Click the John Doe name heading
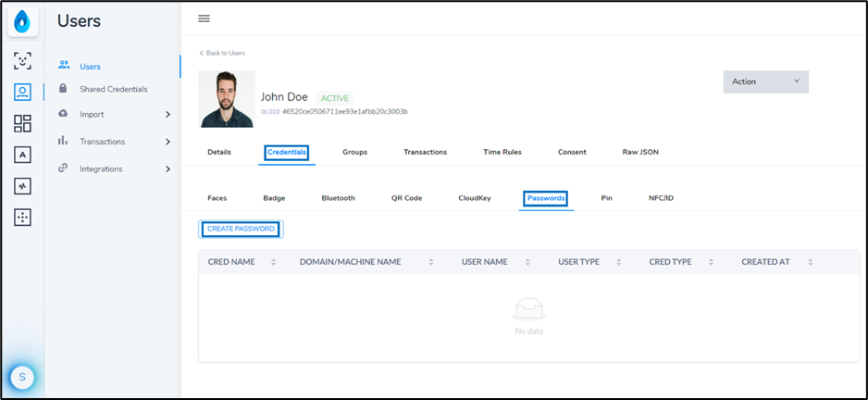Screen dimensions: 868x400 point(284,97)
